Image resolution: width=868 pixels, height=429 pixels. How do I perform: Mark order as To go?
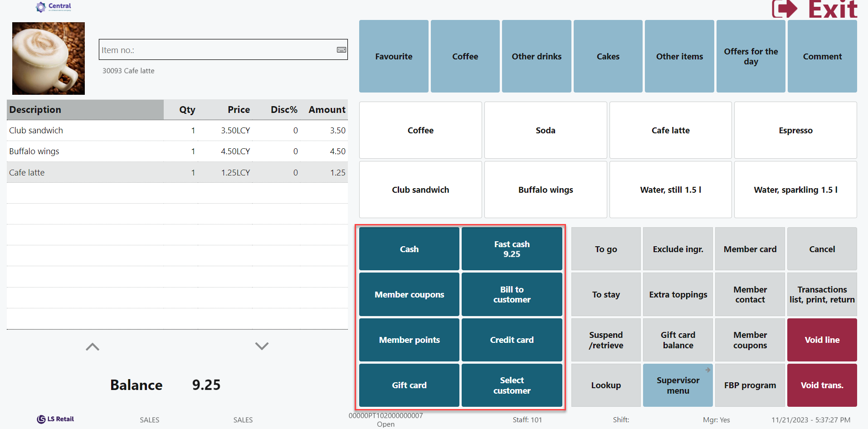[x=605, y=249]
